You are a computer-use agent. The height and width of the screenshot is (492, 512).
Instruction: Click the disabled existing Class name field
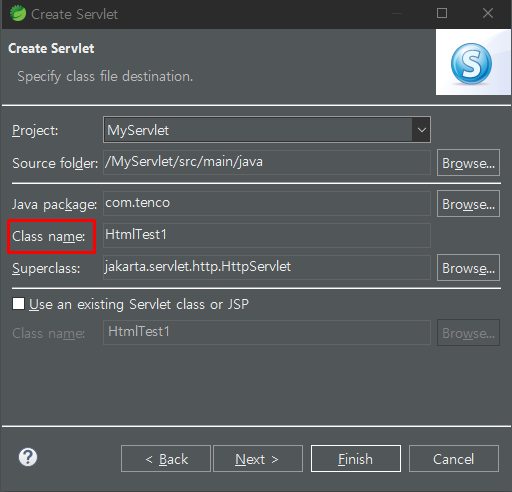(267, 332)
